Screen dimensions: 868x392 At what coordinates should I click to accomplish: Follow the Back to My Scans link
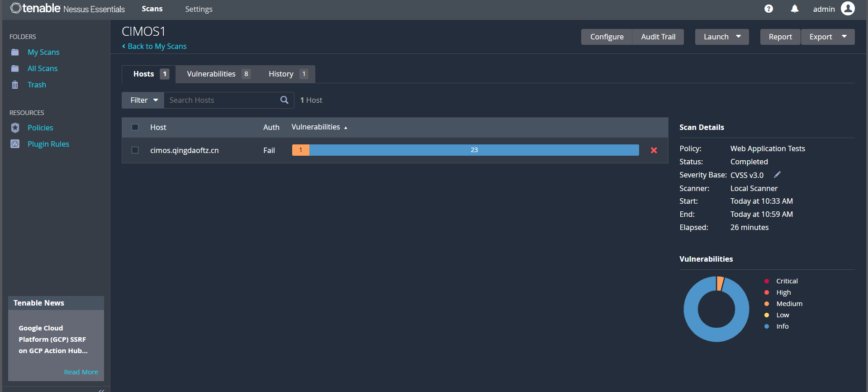pyautogui.click(x=157, y=46)
